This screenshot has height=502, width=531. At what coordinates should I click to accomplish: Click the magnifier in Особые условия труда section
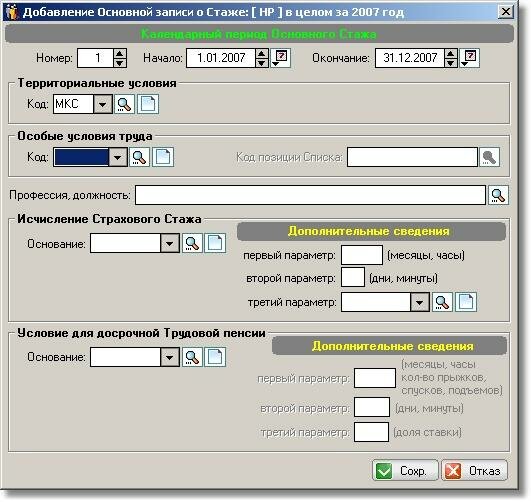pos(139,157)
